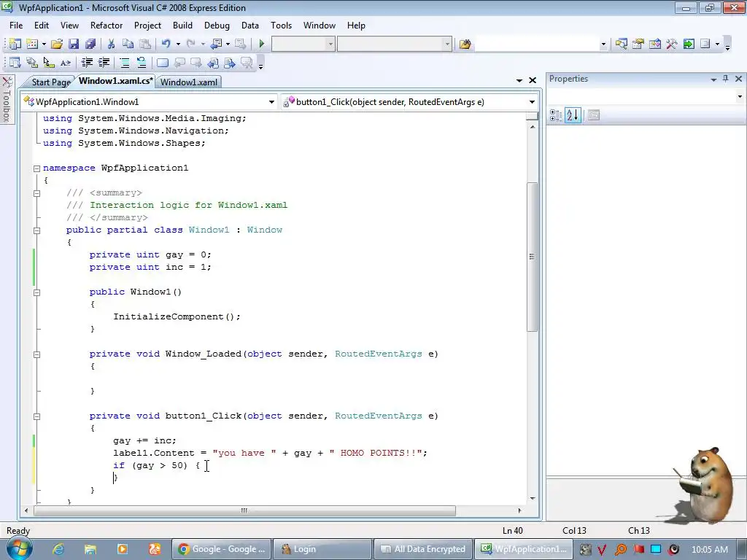747x560 pixels.
Task: Open the Object Browser toolbar icon
Action: [x=654, y=44]
